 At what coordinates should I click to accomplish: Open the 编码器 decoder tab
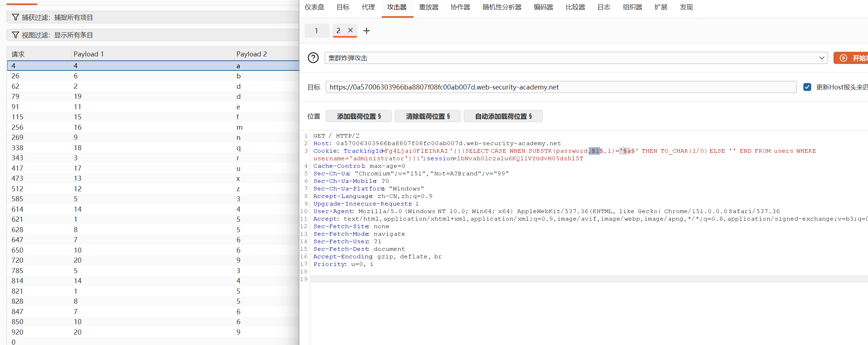click(543, 7)
